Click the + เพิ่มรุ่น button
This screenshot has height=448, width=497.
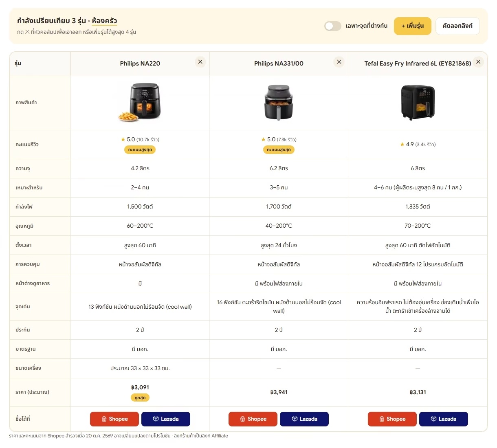(412, 26)
